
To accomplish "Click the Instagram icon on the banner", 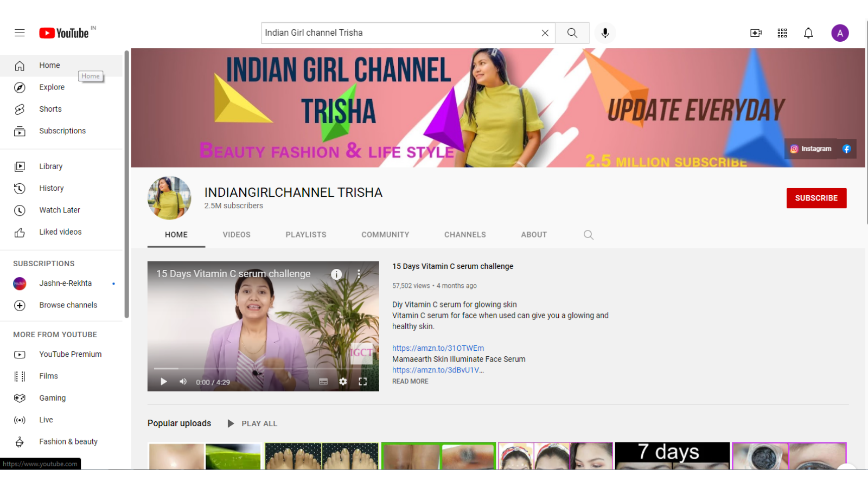I will click(x=794, y=149).
